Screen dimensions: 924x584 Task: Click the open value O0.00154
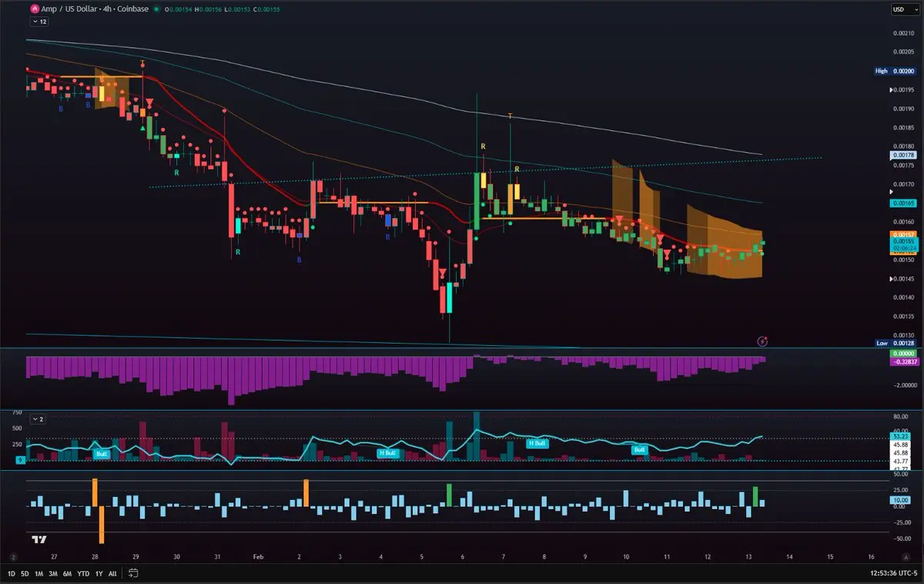click(179, 9)
